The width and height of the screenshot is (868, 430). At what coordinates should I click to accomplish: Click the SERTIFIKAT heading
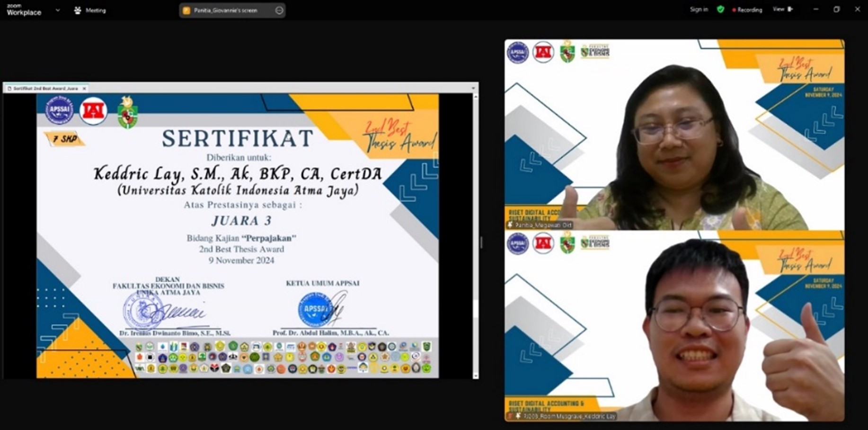point(238,138)
